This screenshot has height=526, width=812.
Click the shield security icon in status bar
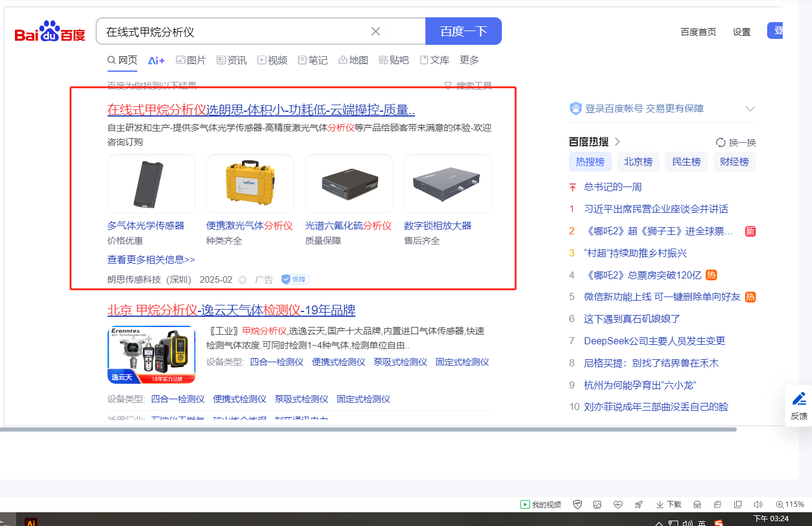point(578,504)
